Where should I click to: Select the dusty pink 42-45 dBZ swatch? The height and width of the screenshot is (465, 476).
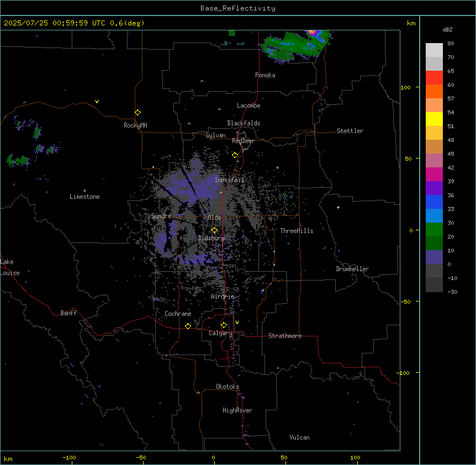click(434, 161)
